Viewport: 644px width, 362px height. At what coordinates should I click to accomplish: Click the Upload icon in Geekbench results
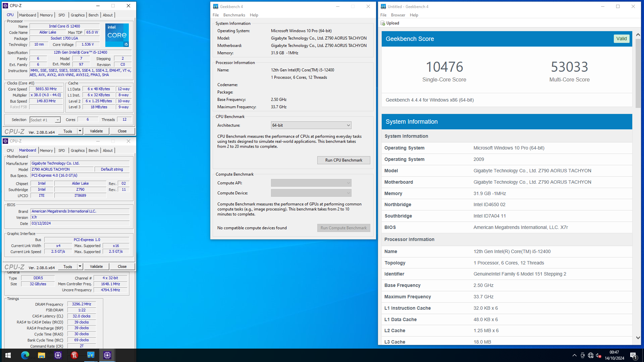point(383,23)
